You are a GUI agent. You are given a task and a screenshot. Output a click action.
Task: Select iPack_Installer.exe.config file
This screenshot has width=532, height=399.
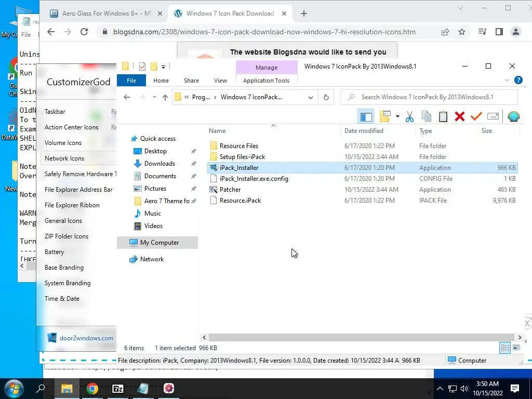tap(254, 179)
